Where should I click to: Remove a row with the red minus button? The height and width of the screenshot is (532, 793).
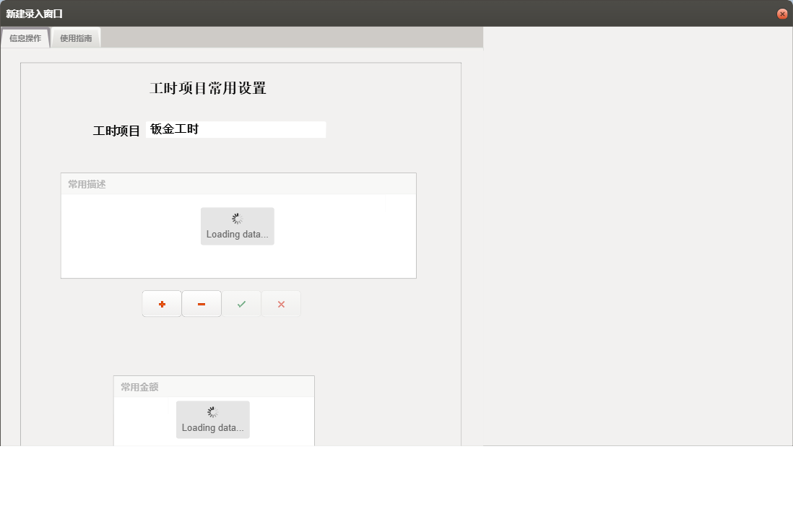click(201, 304)
